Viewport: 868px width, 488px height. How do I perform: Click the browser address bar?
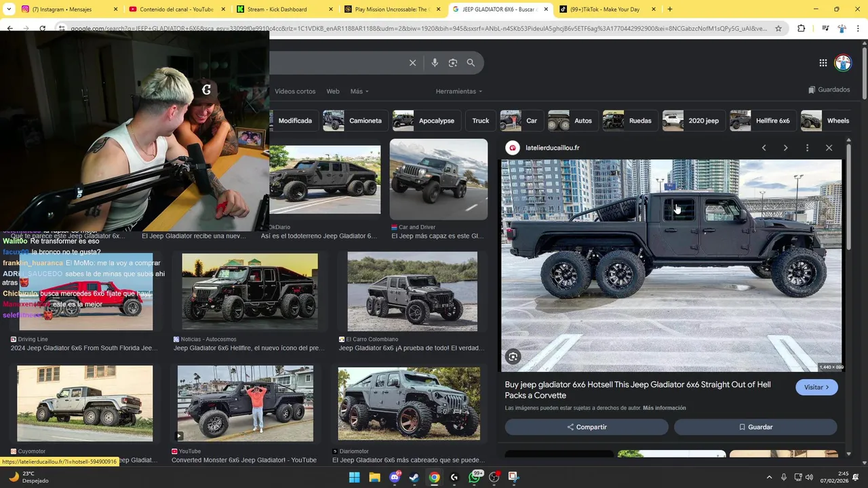coord(418,28)
